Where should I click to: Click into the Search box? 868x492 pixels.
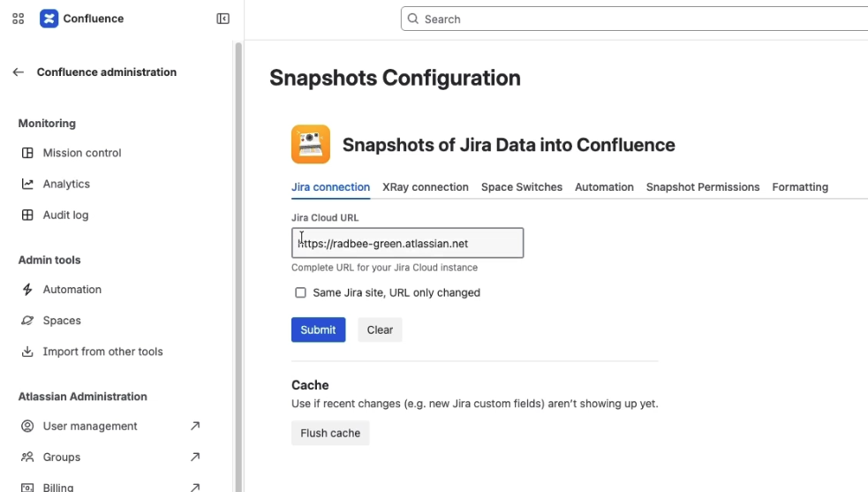[634, 19]
